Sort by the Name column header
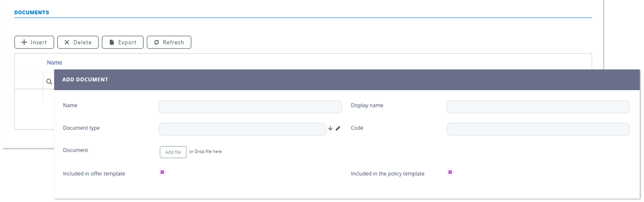 point(55,63)
